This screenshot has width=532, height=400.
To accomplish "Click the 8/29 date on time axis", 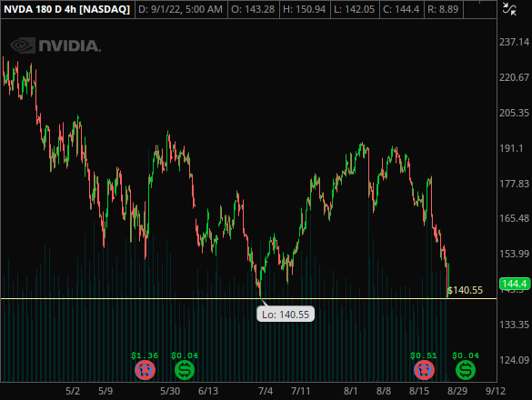I will 457,391.
